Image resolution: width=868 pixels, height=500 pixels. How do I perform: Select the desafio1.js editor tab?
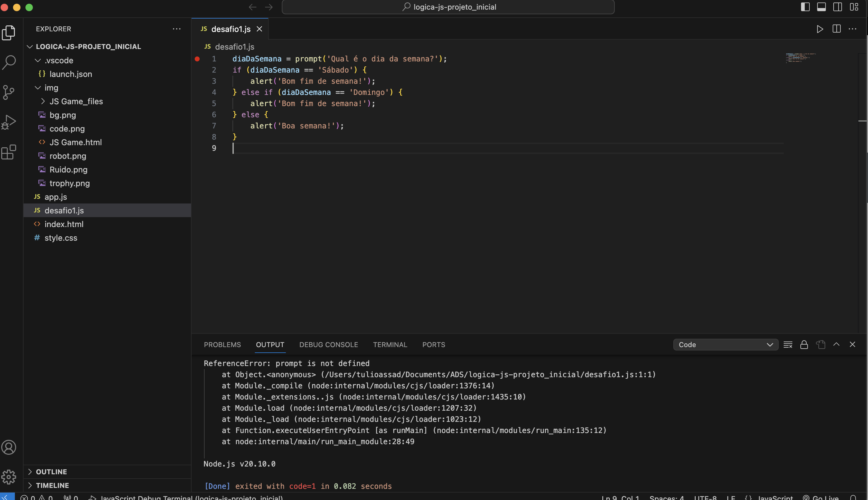[231, 29]
